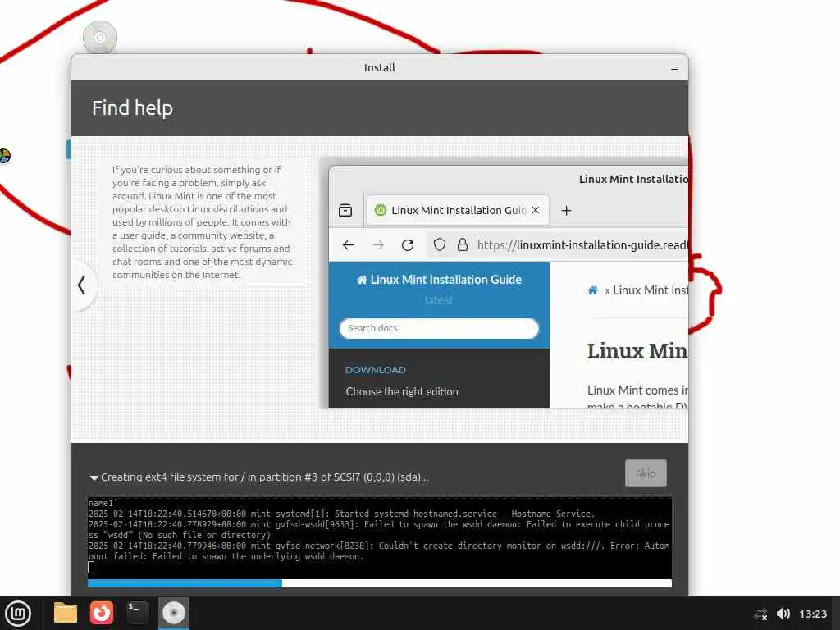Click the Linux Mint Installation window title in the slideshow
Screen dimensions: 840x630
point(633,179)
